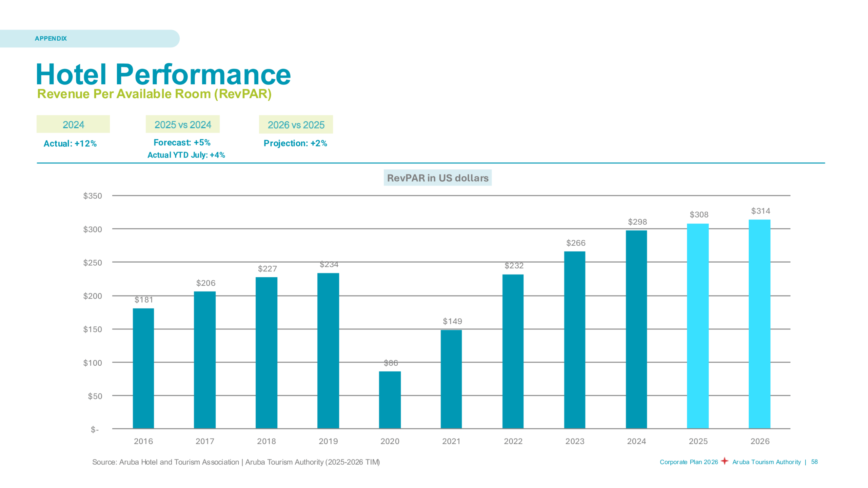868x488 pixels.
Task: Select the $350 axis label
Action: point(92,196)
